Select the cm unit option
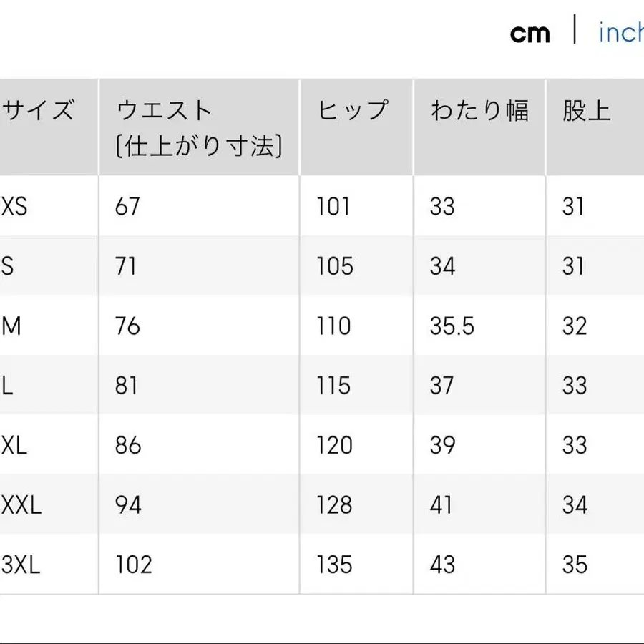 click(530, 32)
